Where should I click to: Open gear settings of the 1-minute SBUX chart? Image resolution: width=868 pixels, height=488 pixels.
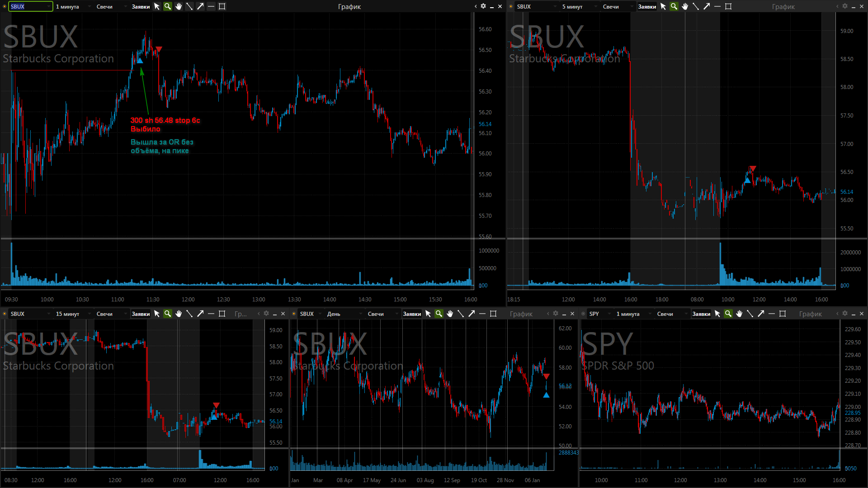click(x=483, y=6)
